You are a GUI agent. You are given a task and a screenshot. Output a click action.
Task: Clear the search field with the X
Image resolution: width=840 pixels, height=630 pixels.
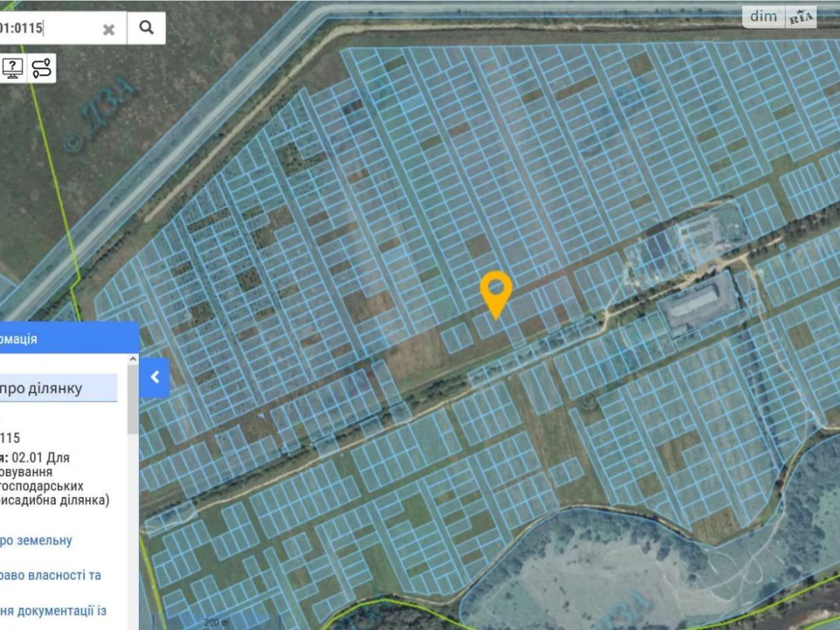(109, 29)
